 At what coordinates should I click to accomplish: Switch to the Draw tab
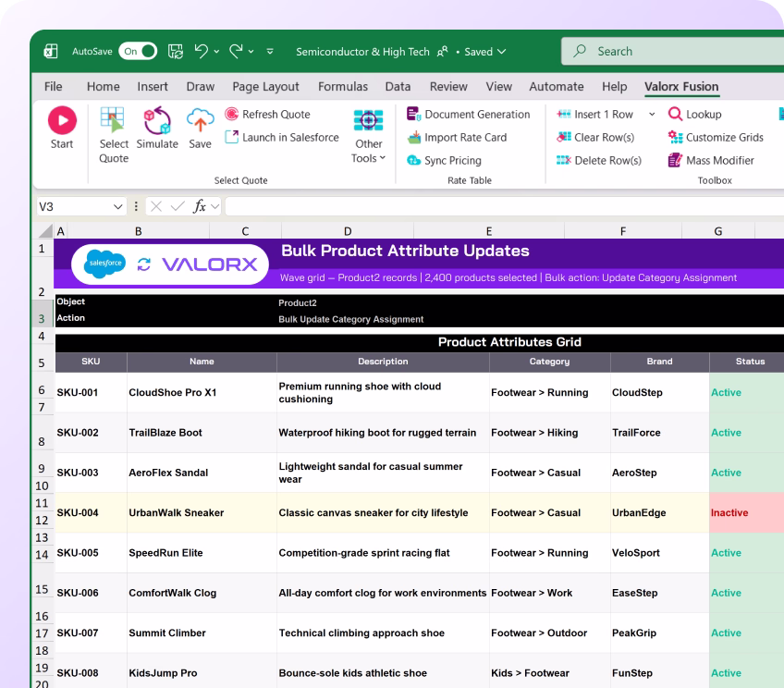(x=201, y=87)
